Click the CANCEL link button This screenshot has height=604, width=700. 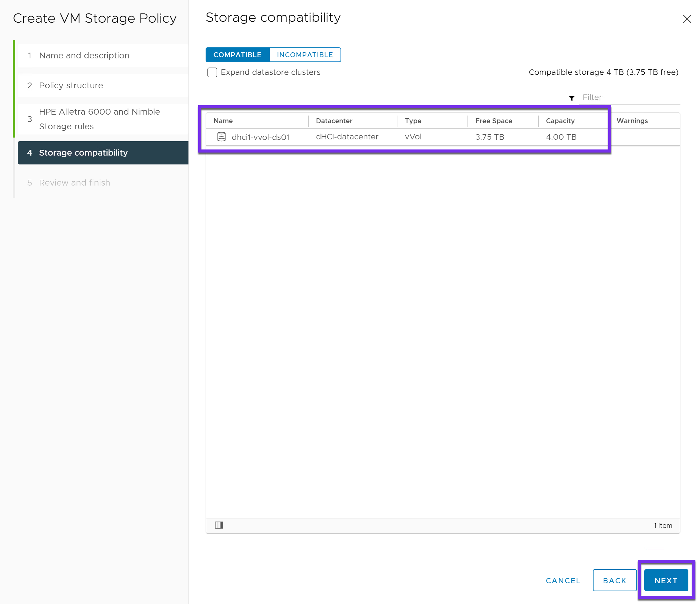tap(563, 580)
